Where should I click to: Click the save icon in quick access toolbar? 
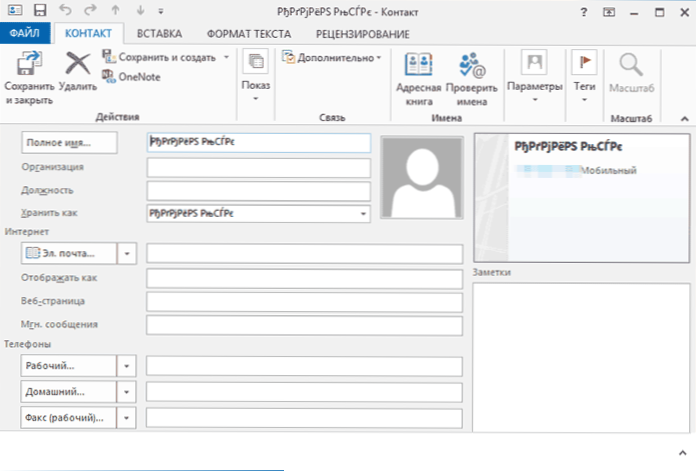pos(40,10)
